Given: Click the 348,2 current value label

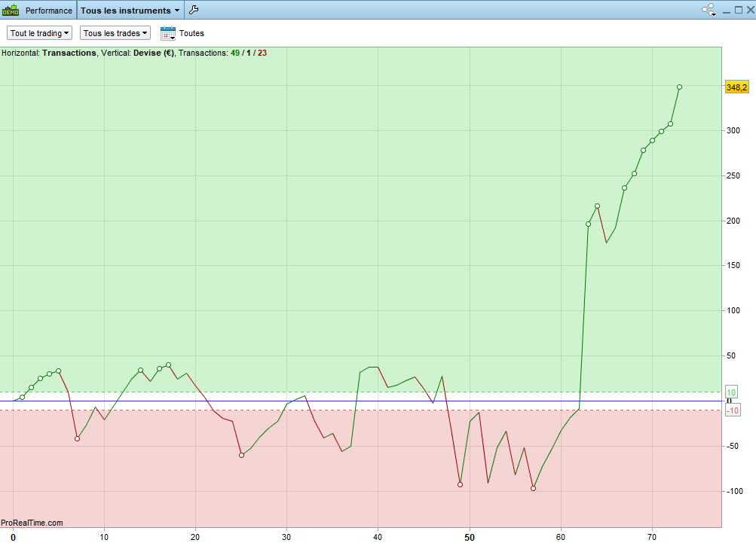Looking at the screenshot, I should (736, 87).
